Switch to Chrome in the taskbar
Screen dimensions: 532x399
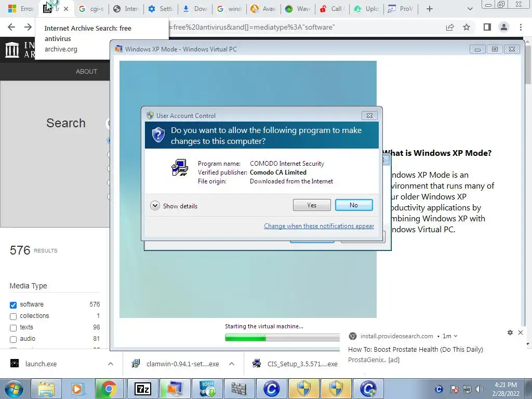[x=109, y=389]
